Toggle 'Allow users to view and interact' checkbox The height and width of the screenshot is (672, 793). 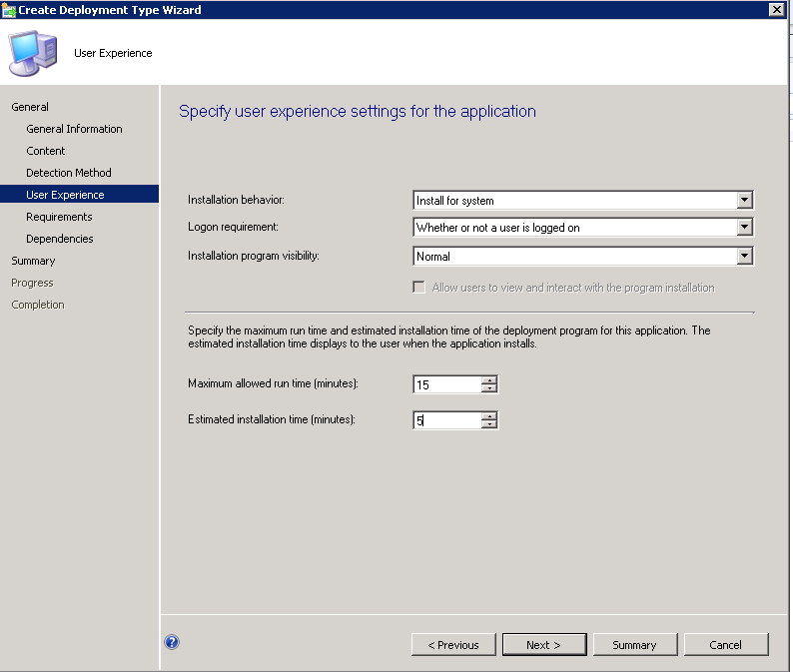[x=419, y=288]
